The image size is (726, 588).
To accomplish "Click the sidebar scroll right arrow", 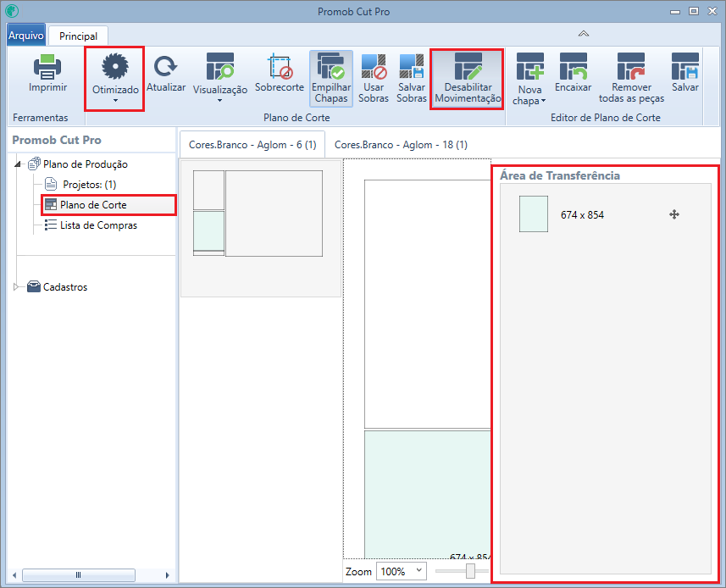I will (x=167, y=575).
